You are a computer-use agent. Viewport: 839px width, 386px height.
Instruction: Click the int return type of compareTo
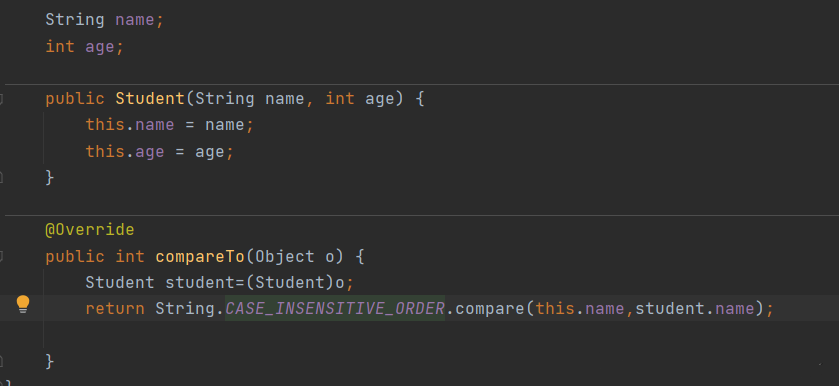pyautogui.click(x=130, y=256)
